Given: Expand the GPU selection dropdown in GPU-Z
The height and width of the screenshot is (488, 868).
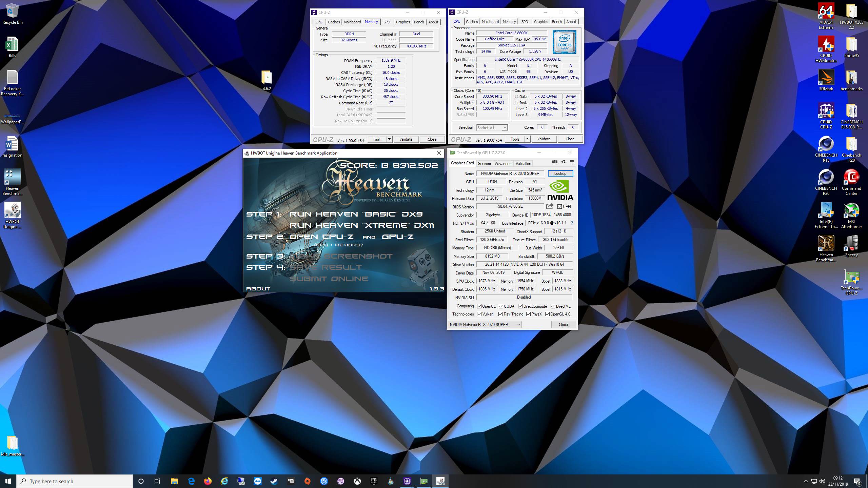Looking at the screenshot, I should pyautogui.click(x=485, y=324).
